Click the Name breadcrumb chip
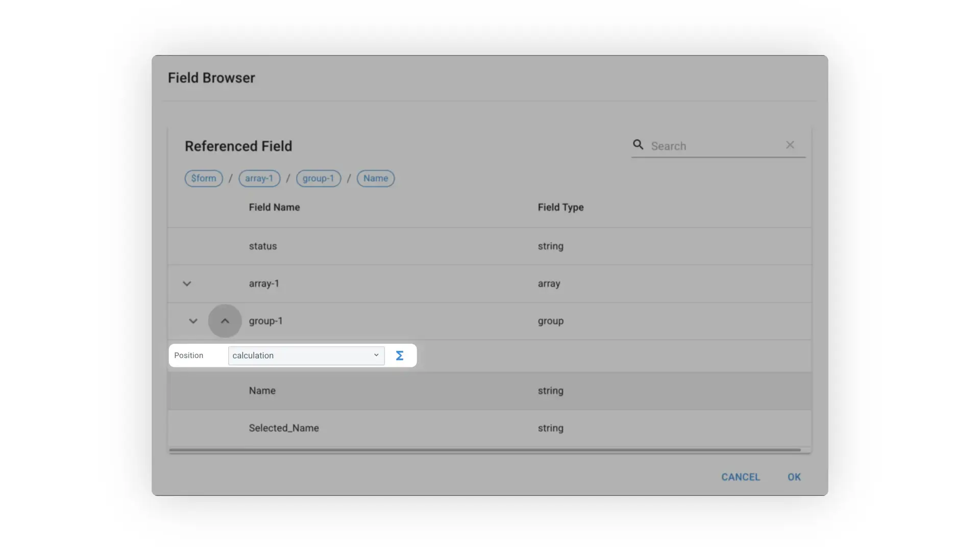980x551 pixels. (x=375, y=178)
